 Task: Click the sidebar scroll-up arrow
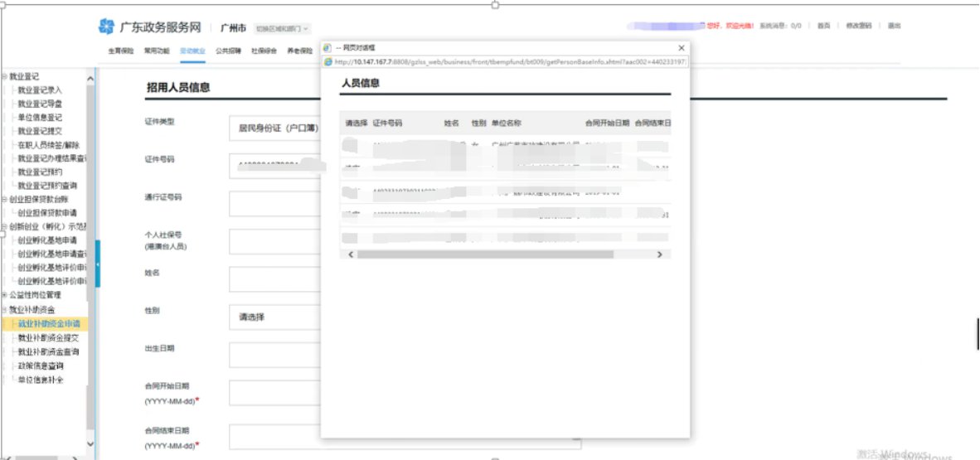coord(90,78)
